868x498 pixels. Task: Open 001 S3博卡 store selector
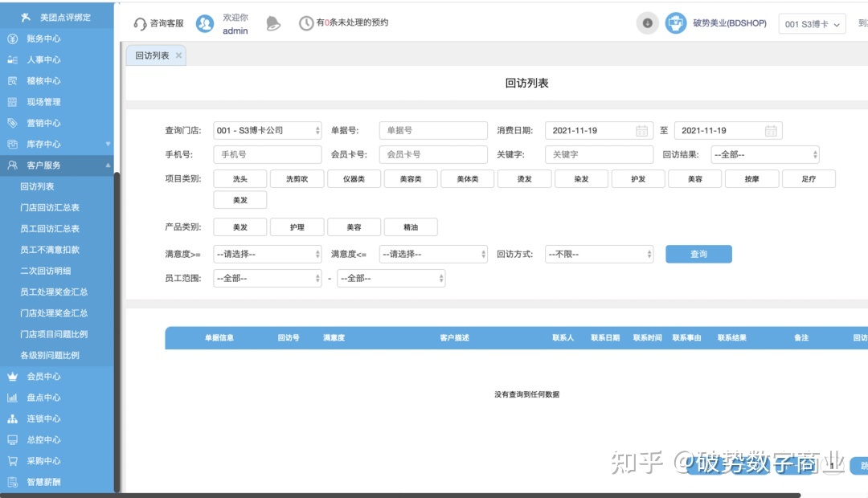812,24
